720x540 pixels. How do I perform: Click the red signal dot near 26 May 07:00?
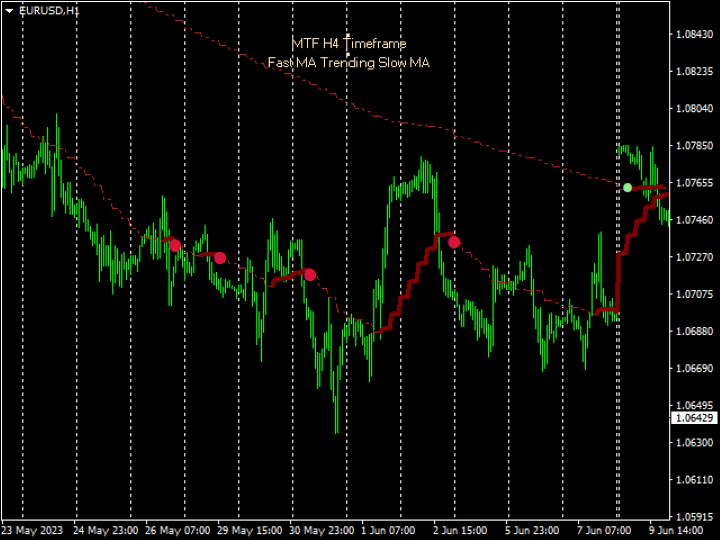(x=175, y=246)
